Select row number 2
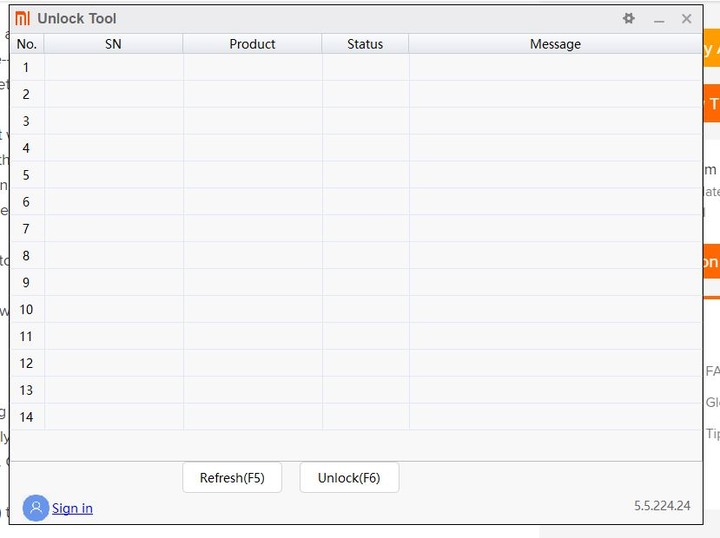 click(356, 94)
